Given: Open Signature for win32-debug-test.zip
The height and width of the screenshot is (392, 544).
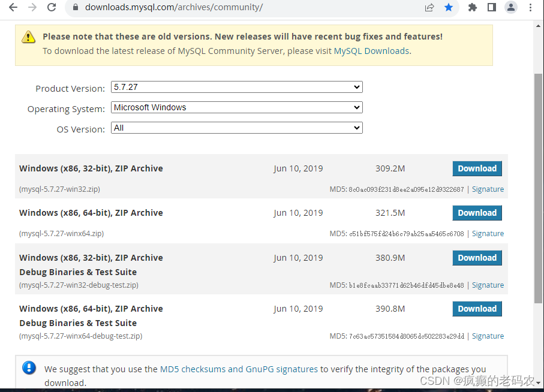Looking at the screenshot, I should pyautogui.click(x=488, y=285).
